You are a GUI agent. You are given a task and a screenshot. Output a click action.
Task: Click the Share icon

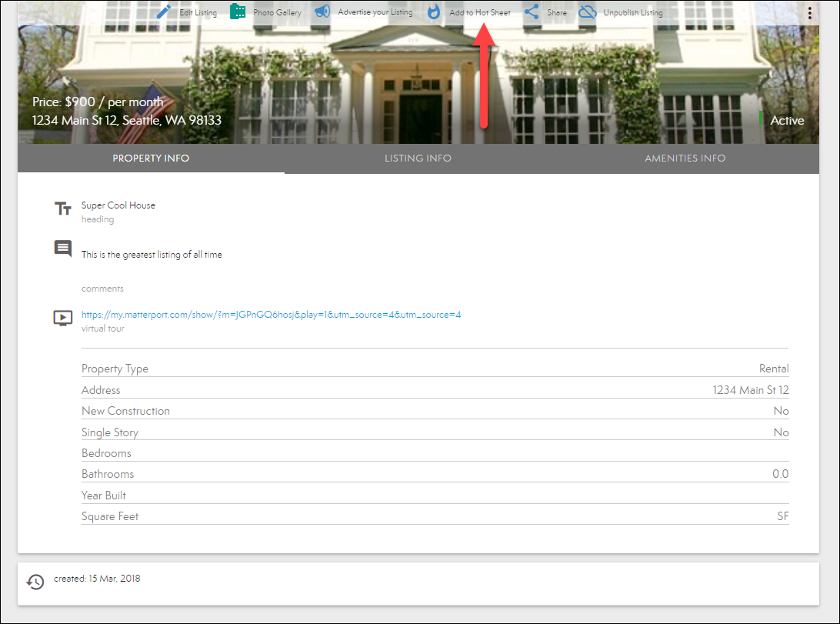[x=532, y=12]
